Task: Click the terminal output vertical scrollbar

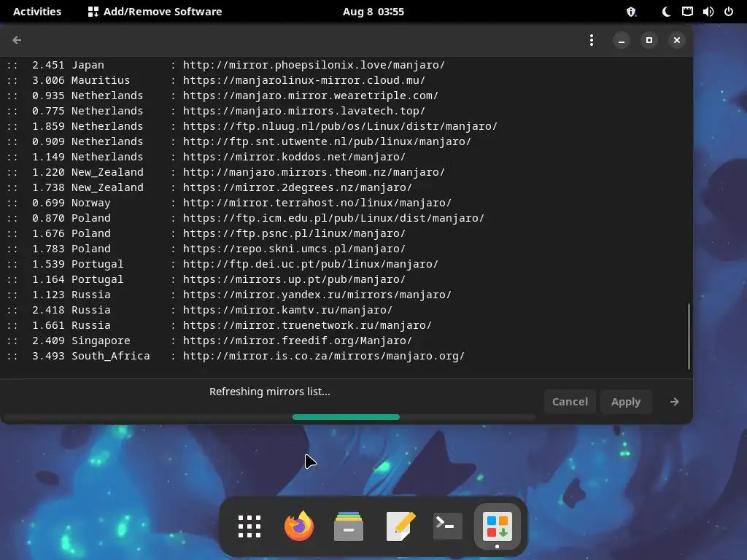Action: coord(689,336)
